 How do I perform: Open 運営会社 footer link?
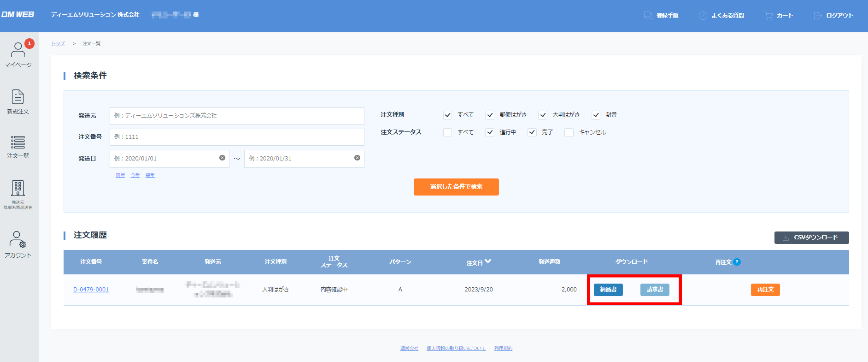[x=409, y=349]
